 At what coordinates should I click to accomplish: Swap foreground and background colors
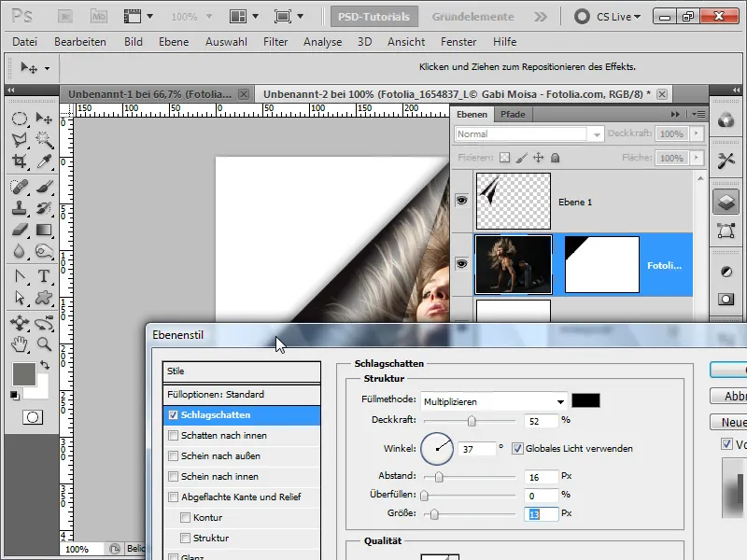click(x=44, y=365)
